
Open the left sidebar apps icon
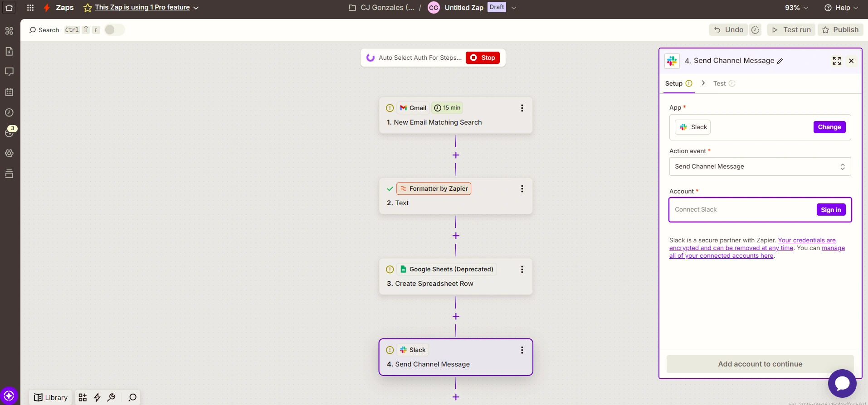pos(9,31)
